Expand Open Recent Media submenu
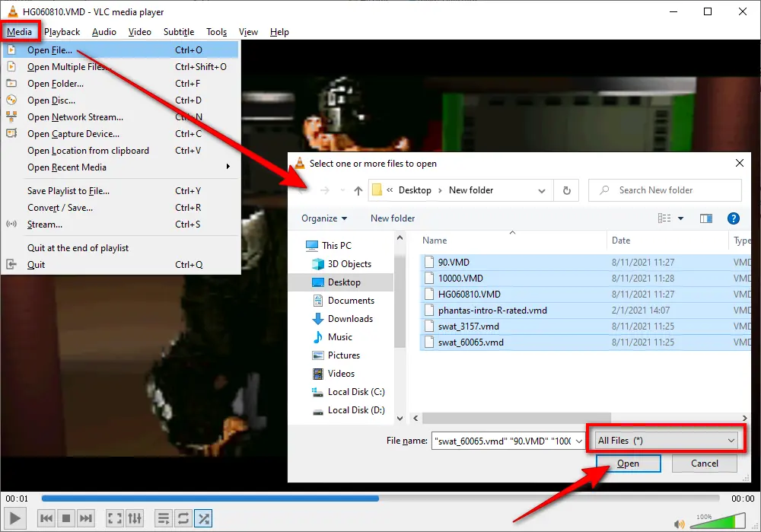Viewport: 761px width, 532px height. click(120, 167)
